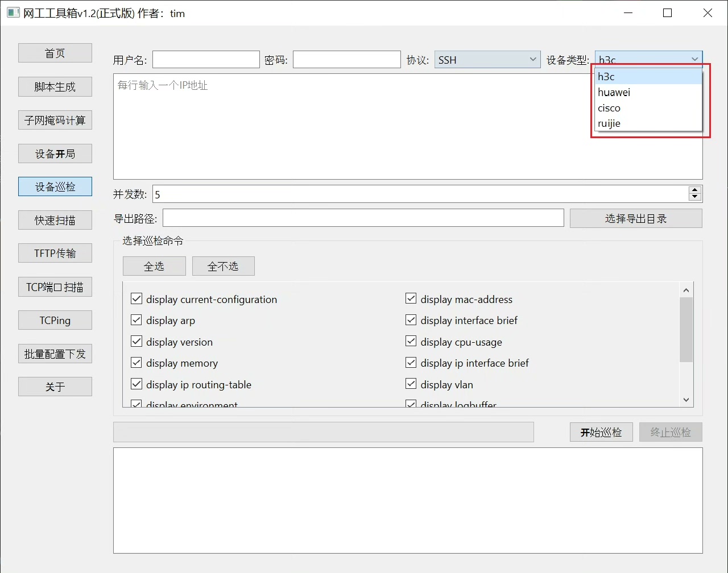Toggle display memory checkbox

136,363
